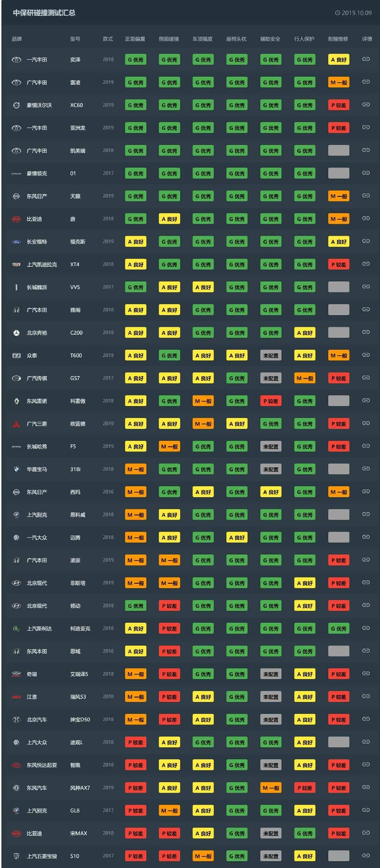Open the details link icon for 途观L

coord(366,742)
